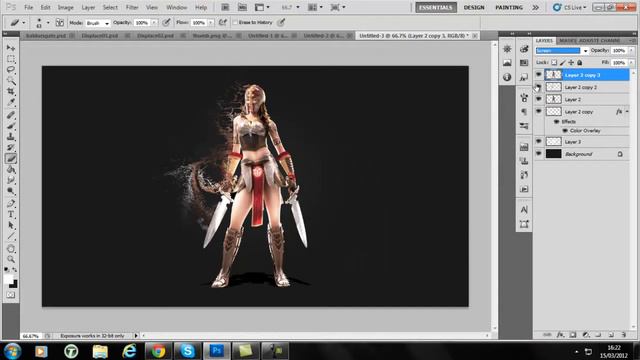The height and width of the screenshot is (360, 640).
Task: Toggle lock transparent pixels
Action: pos(554,62)
